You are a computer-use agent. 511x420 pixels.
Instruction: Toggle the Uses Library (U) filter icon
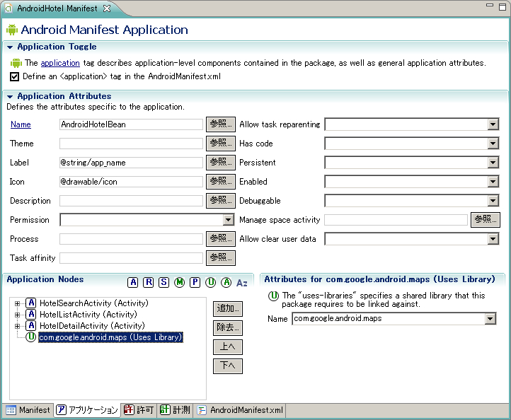point(210,282)
